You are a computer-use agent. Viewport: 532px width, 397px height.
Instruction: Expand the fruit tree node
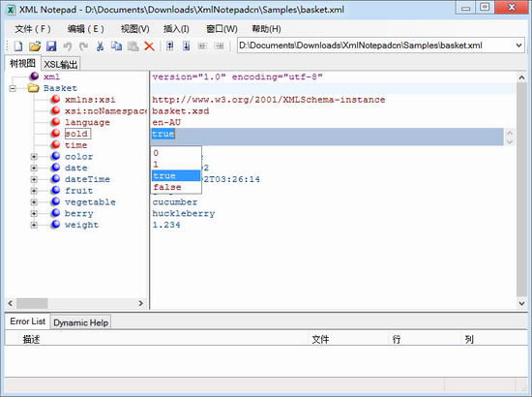[x=34, y=191]
